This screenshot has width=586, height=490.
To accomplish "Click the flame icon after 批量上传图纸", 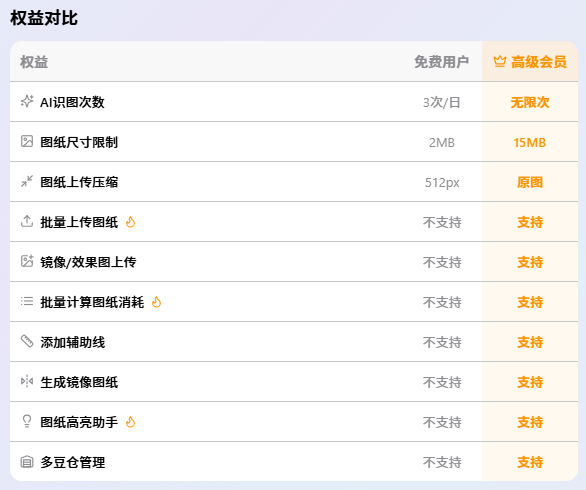I will point(130,222).
